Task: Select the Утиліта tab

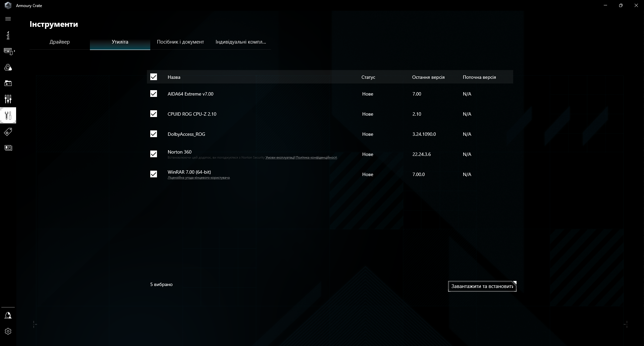Action: click(x=120, y=42)
